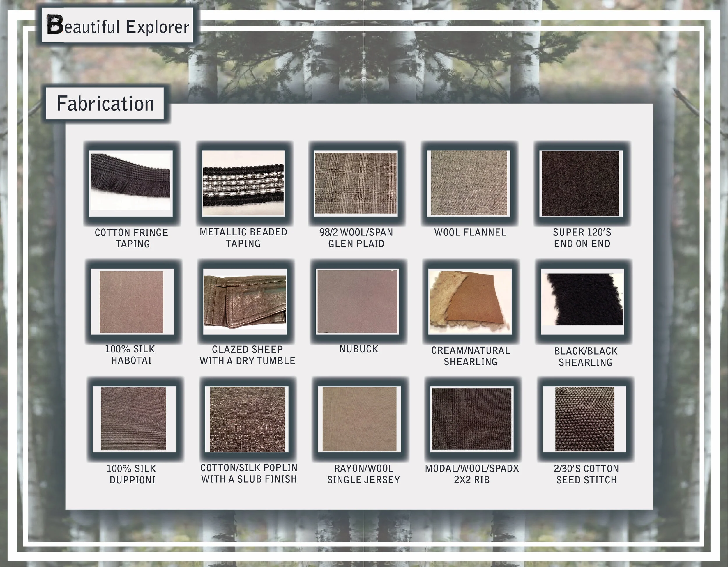The height and width of the screenshot is (567, 728).
Task: Click the 'CREAM/NATURAL SHEARLING' label
Action: point(471,356)
